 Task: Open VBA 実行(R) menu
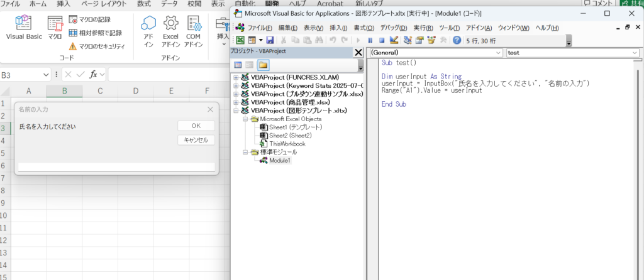point(423,28)
